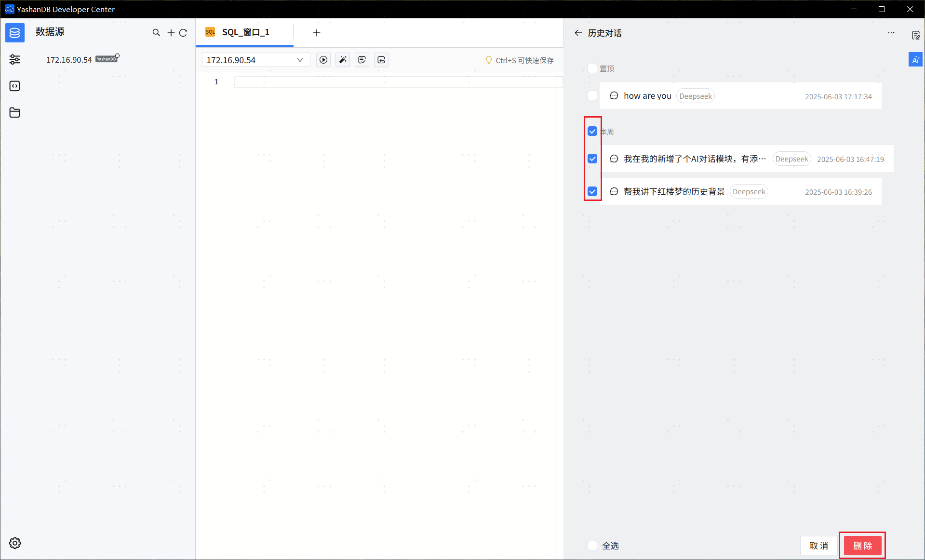925x560 pixels.
Task: Switch to the SQL_窗口_1 tab
Action: click(245, 32)
